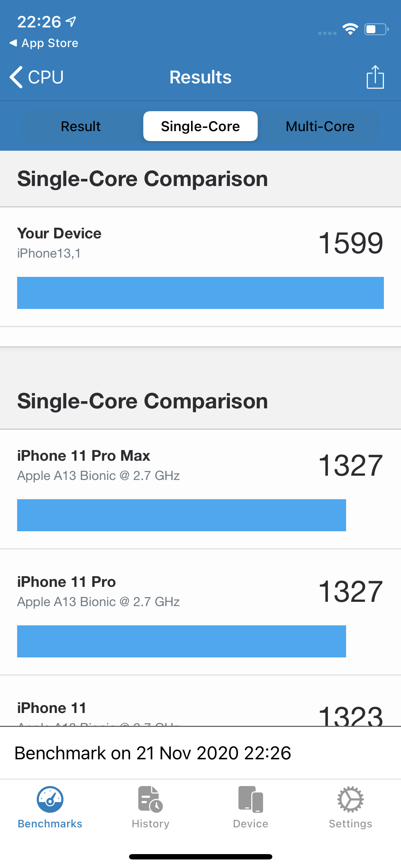Switch to the Result segment

81,126
